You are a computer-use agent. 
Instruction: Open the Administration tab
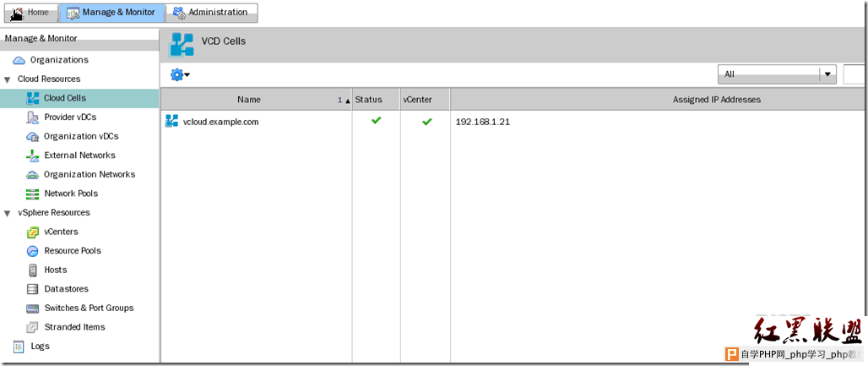click(x=211, y=13)
